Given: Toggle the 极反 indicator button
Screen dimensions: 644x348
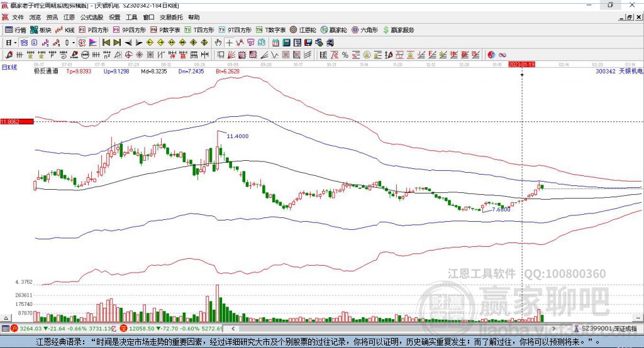Looking at the screenshot, I should pos(82,43).
